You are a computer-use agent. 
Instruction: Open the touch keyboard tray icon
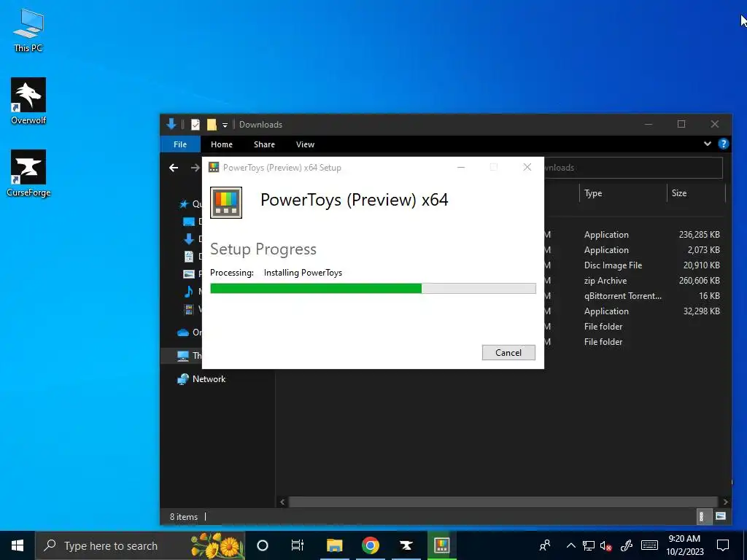click(649, 545)
